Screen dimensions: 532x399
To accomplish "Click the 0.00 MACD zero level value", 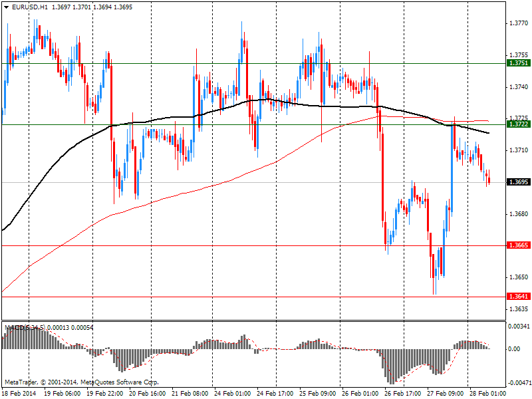I will pyautogui.click(x=515, y=348).
